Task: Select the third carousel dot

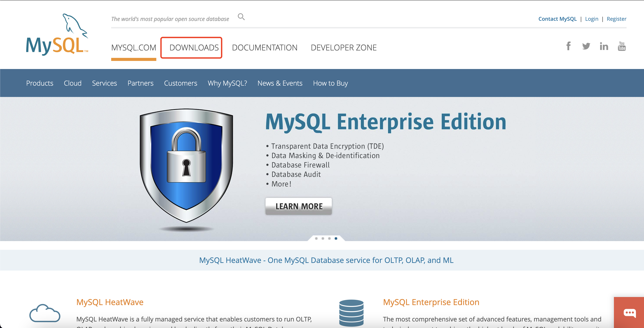Action: (329, 238)
